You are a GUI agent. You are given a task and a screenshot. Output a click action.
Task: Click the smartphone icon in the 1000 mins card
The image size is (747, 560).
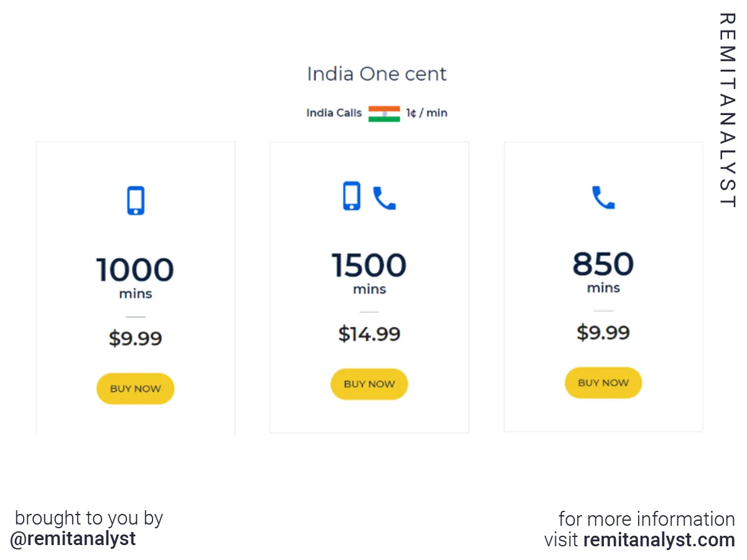pyautogui.click(x=136, y=200)
